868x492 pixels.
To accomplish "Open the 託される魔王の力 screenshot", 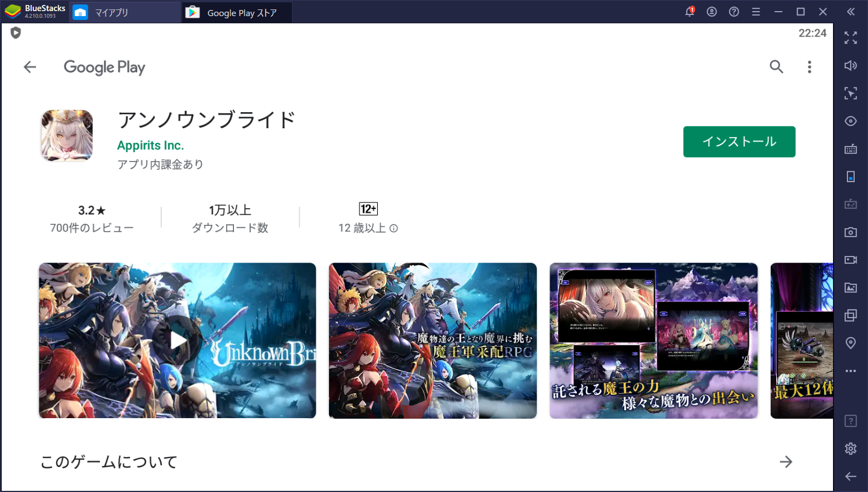I will 654,340.
